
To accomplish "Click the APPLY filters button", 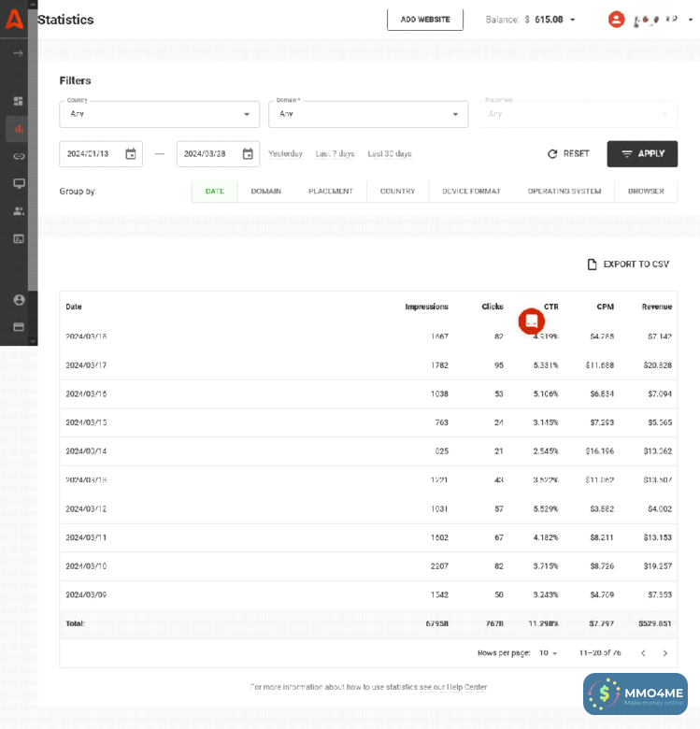I will tap(642, 154).
